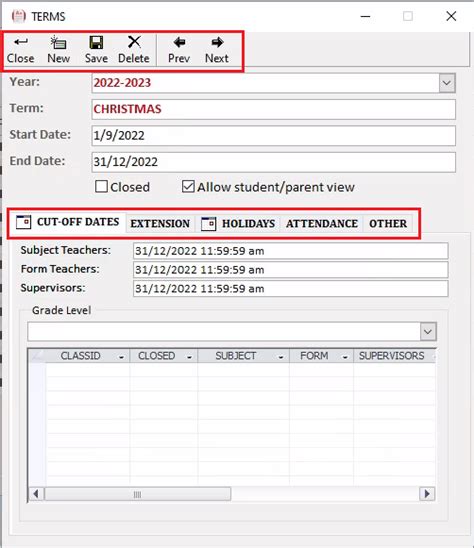Switch to the EXTENSION tab
This screenshot has width=474, height=548.
point(160,223)
